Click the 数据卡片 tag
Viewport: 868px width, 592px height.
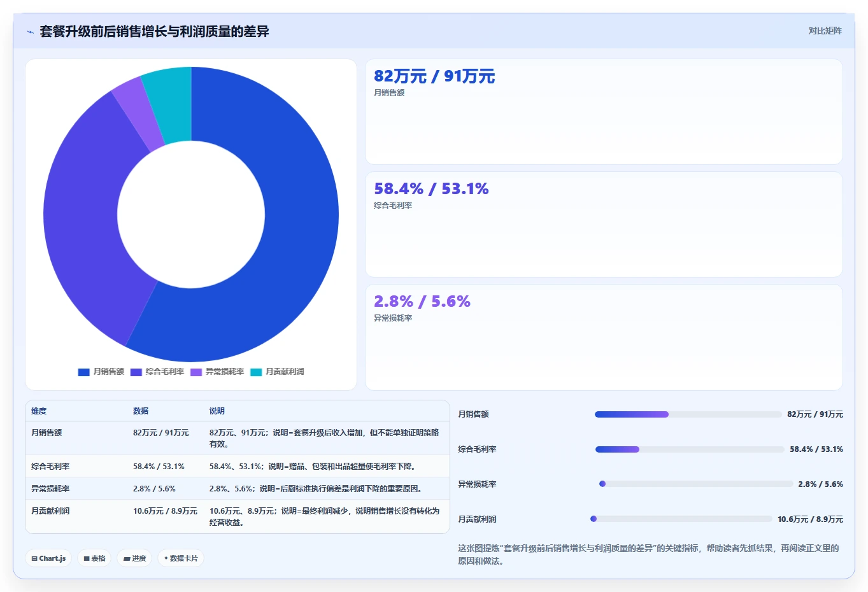click(x=181, y=558)
